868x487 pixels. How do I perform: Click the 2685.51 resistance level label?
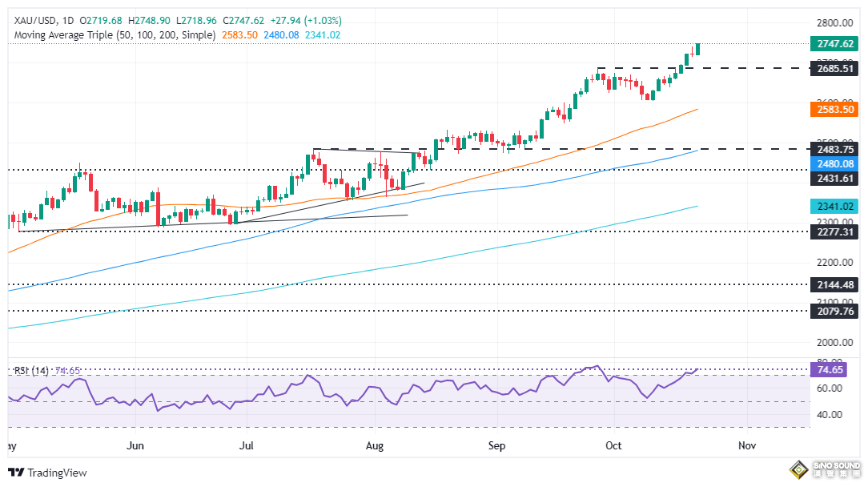[834, 69]
